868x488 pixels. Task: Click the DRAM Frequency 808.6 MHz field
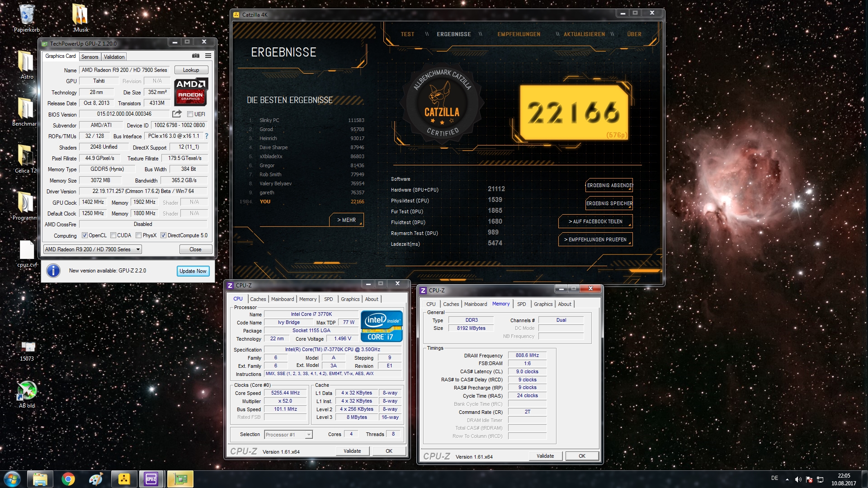point(527,356)
